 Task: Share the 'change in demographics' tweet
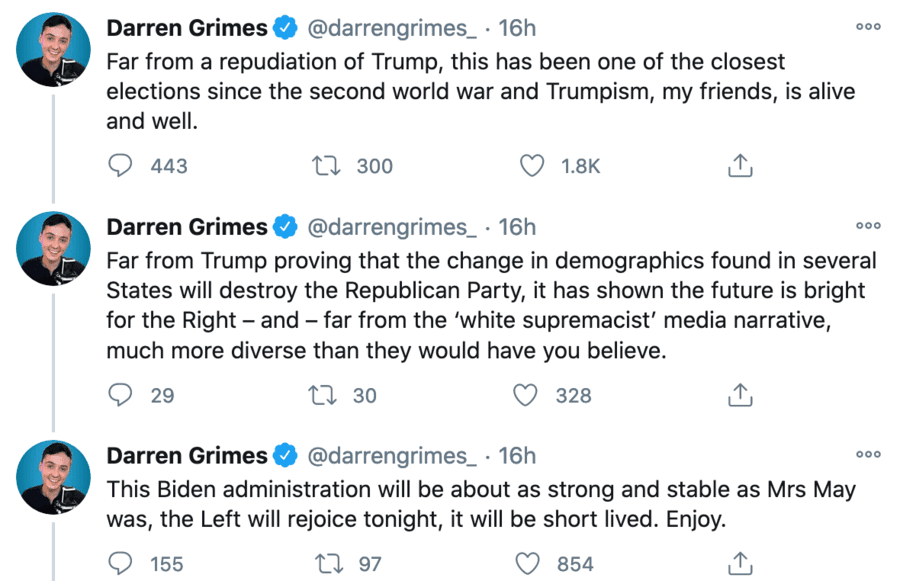(739, 395)
